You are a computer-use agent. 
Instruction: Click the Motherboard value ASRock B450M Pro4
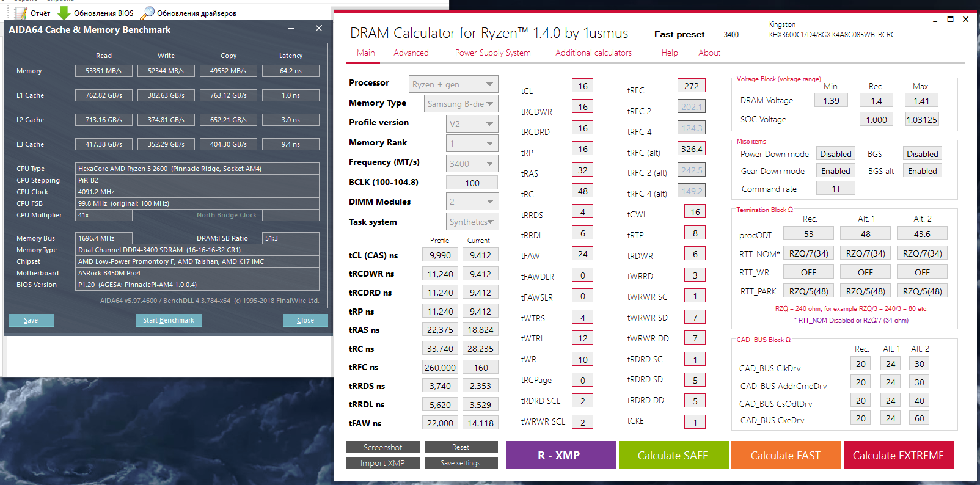197,273
